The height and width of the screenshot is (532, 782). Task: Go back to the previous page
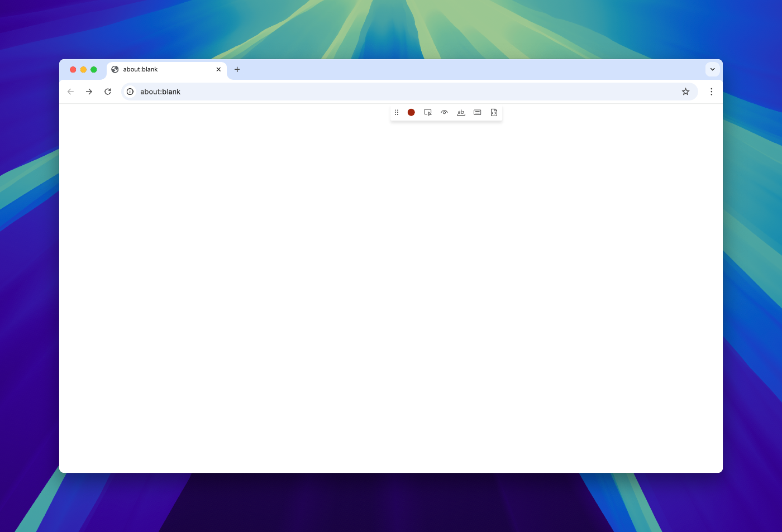[70, 92]
